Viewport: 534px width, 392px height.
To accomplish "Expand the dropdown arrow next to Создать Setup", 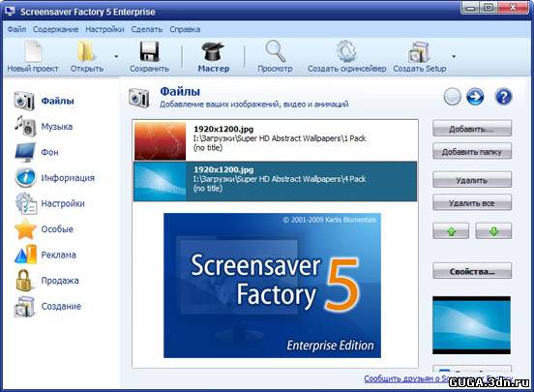I will click(x=454, y=56).
